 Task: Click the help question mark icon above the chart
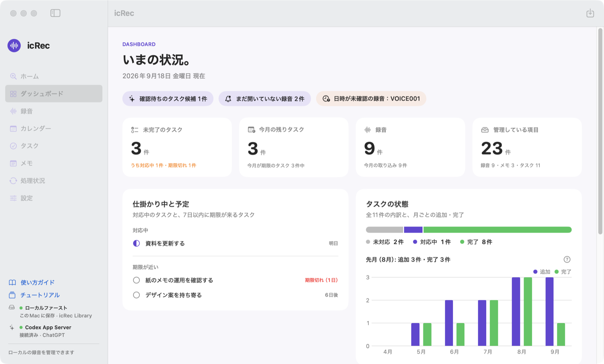567,260
